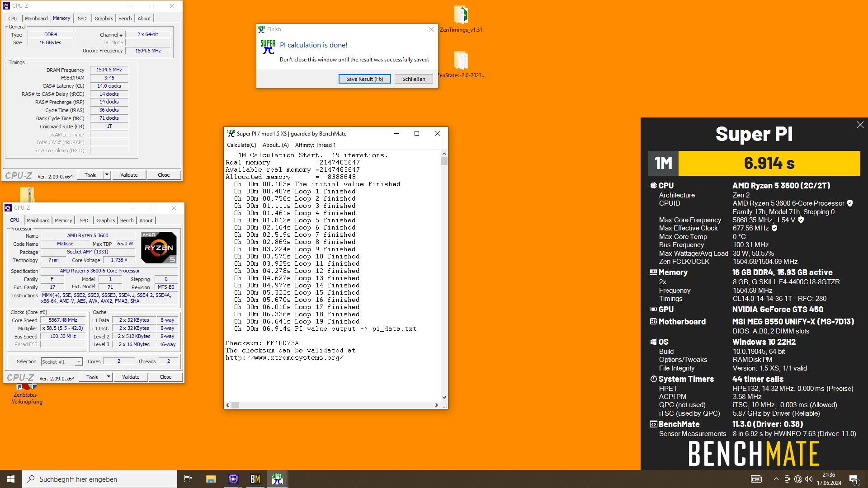868x488 pixels.
Task: Click Close in the memory CPU-Z window
Action: [164, 175]
